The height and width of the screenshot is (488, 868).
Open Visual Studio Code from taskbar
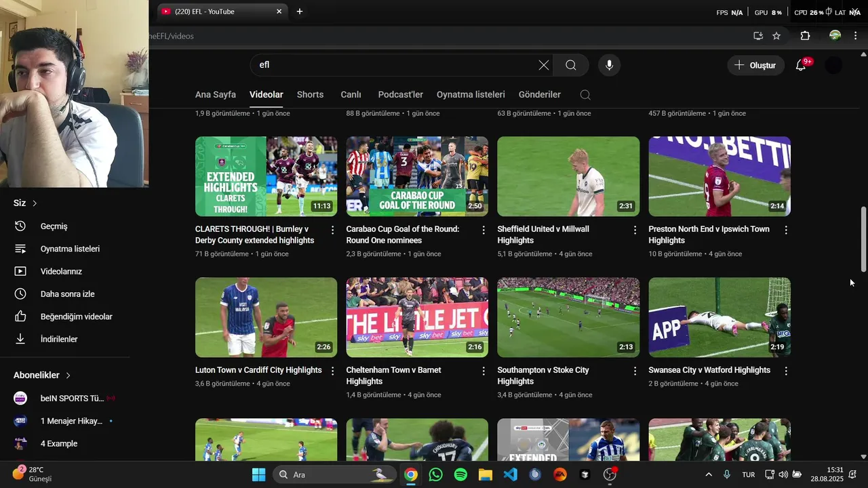pos(511,474)
